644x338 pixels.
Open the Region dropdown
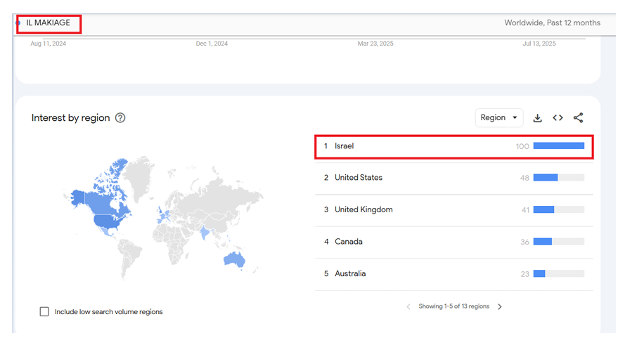click(x=499, y=118)
